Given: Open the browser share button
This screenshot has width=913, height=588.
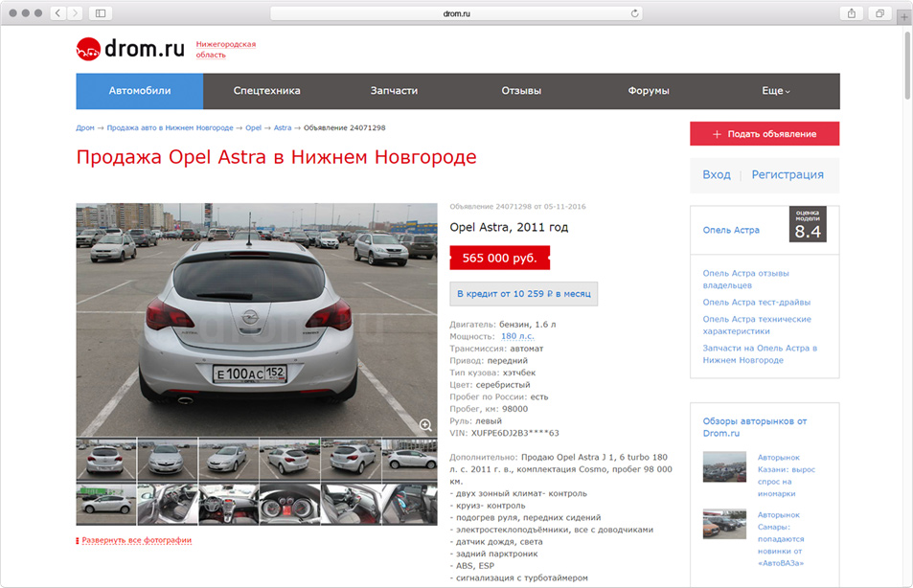Looking at the screenshot, I should (x=852, y=12).
